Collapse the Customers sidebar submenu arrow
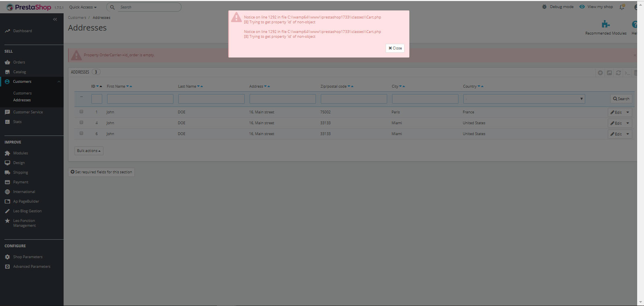644x306 pixels. point(59,82)
